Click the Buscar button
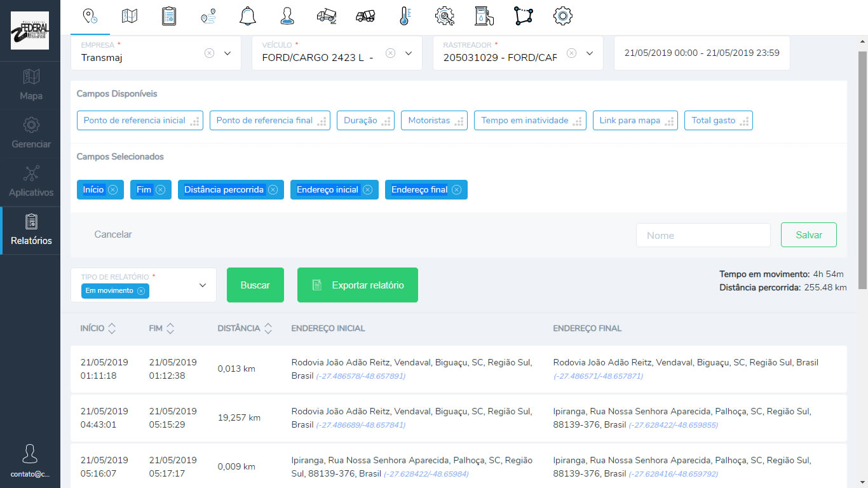This screenshot has height=488, width=868. [255, 285]
